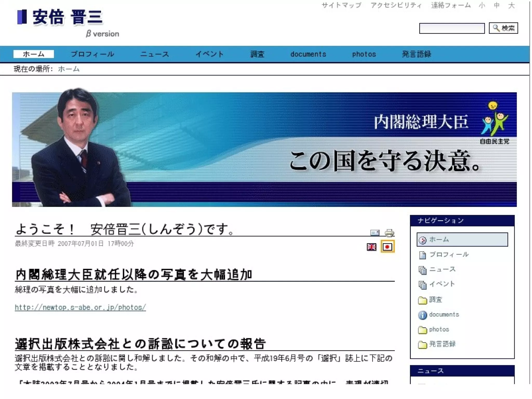
Task: Click the プロフィール document icon in sidebar
Action: pos(422,255)
